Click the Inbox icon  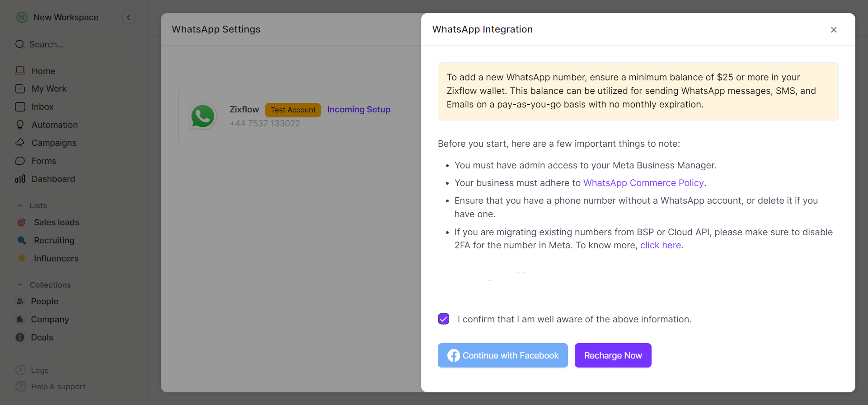[x=20, y=107]
